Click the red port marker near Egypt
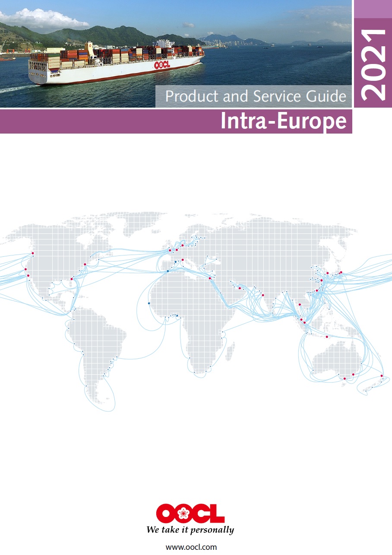The height and width of the screenshot is (555, 392). [x=210, y=278]
